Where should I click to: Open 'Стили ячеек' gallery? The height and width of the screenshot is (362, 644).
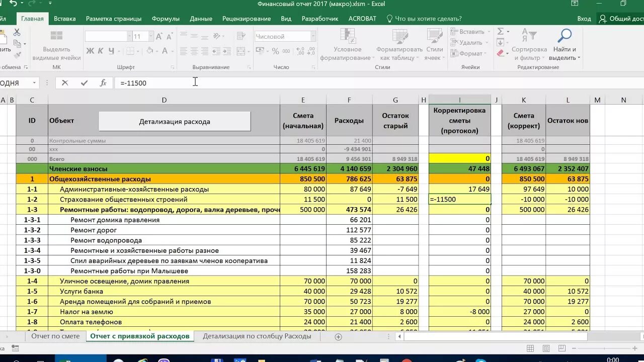(x=434, y=45)
